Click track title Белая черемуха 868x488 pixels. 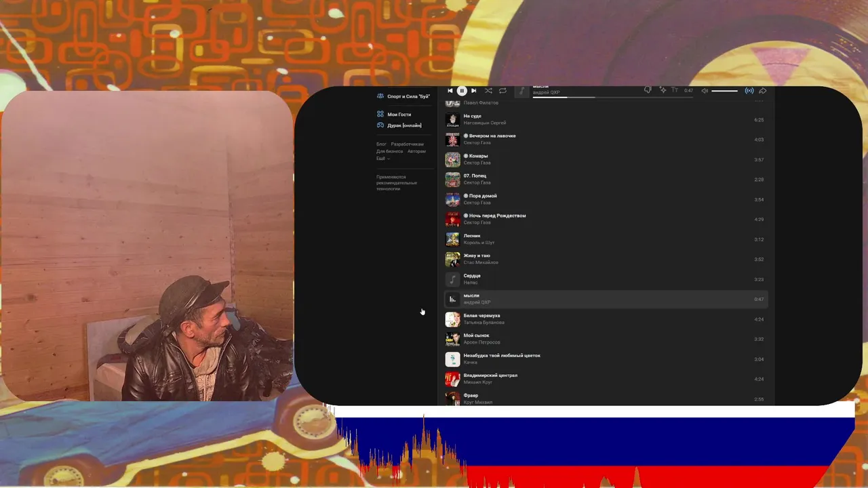(481, 316)
